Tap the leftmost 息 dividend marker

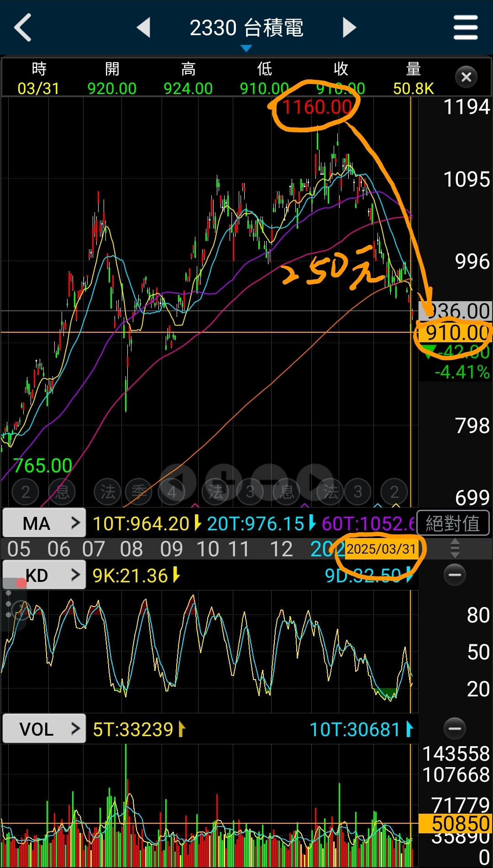pyautogui.click(x=62, y=492)
